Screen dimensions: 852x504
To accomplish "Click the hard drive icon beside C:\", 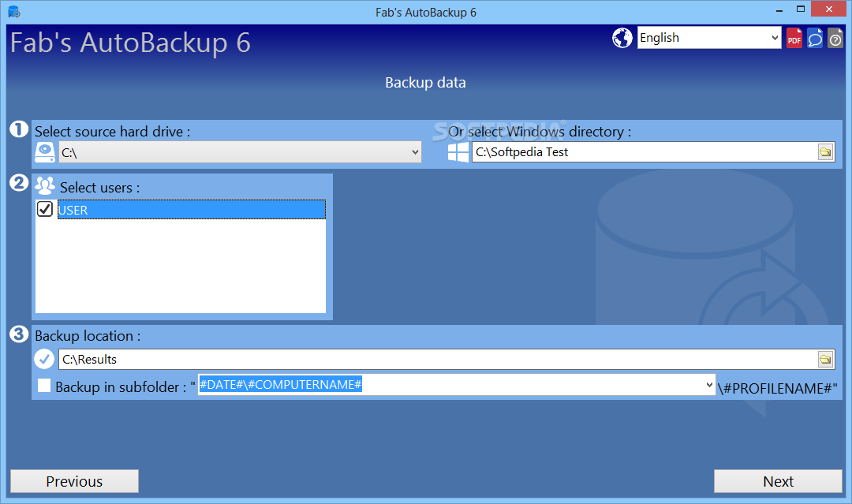I will click(x=45, y=152).
